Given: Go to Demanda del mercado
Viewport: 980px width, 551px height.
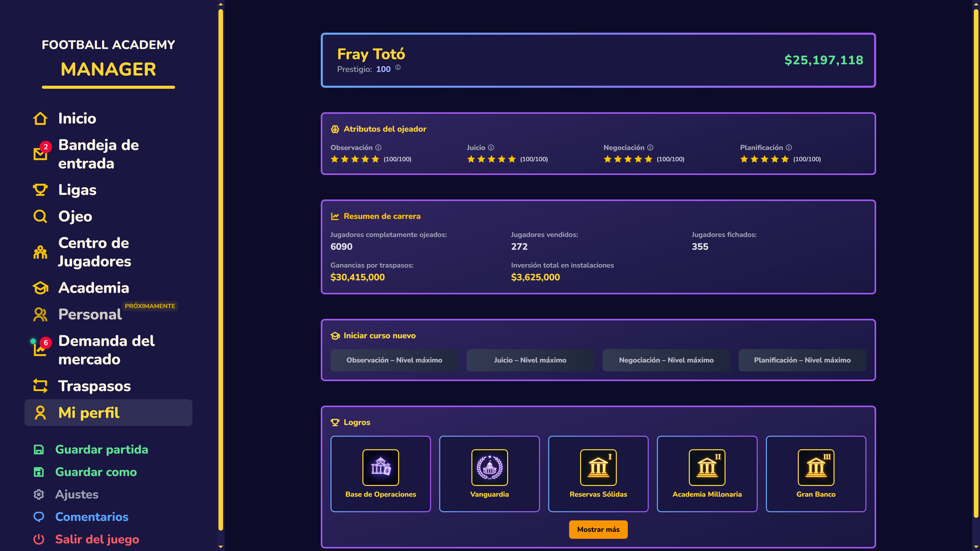Looking at the screenshot, I should click(x=106, y=350).
